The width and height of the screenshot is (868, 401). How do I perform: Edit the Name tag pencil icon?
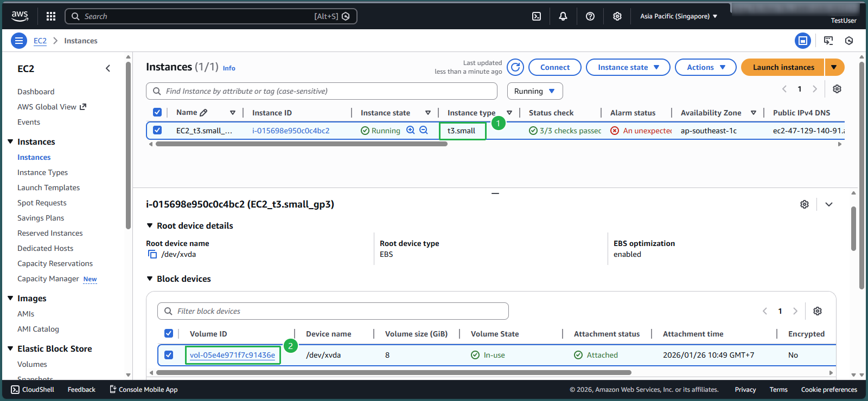[203, 113]
